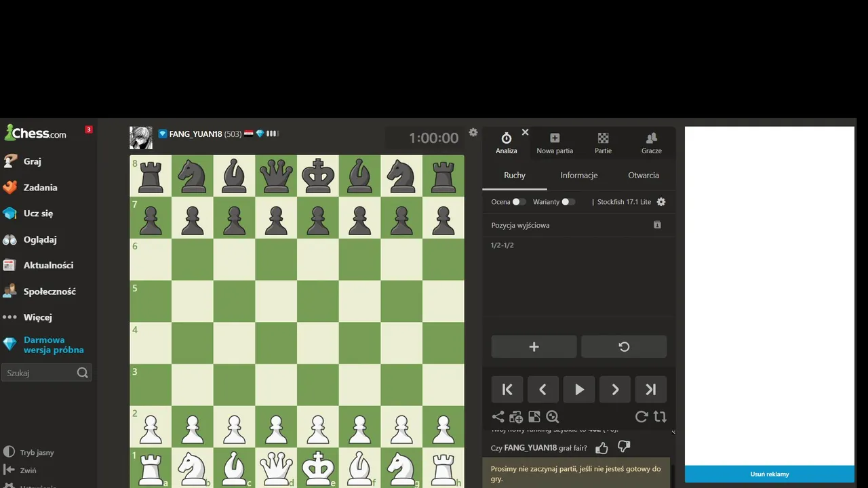This screenshot has height=488, width=868.
Task: Select the Analiza tab
Action: pyautogui.click(x=507, y=144)
